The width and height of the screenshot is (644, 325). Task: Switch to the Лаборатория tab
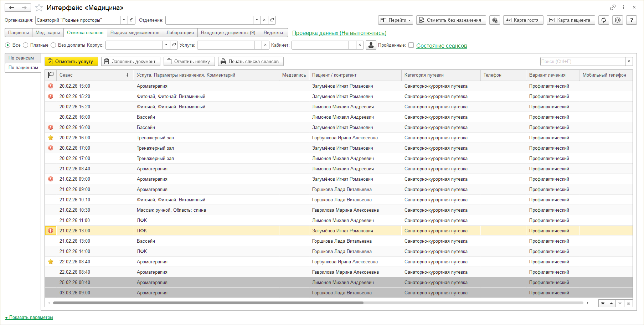[x=180, y=33]
